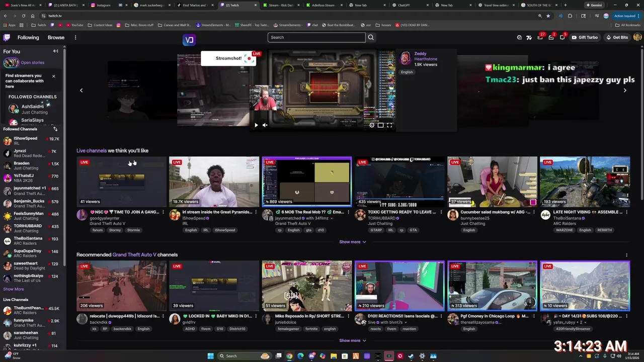Open the Content Ideas bookmark folder
Image resolution: width=644 pixels, height=362 pixels.
100,25
